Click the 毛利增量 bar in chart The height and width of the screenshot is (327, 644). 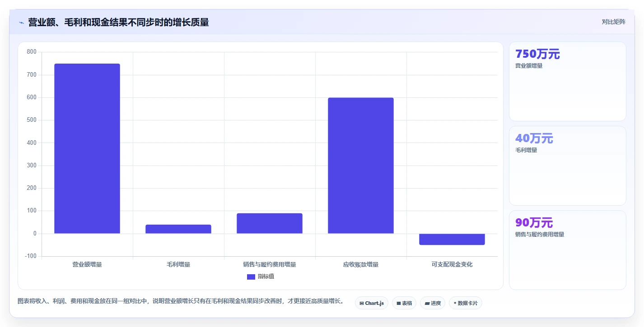click(178, 229)
